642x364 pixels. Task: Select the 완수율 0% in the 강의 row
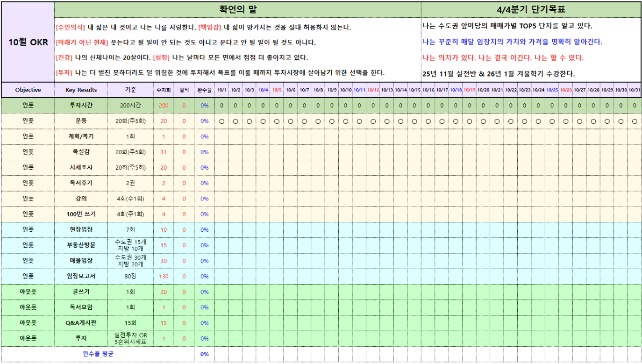(x=205, y=199)
